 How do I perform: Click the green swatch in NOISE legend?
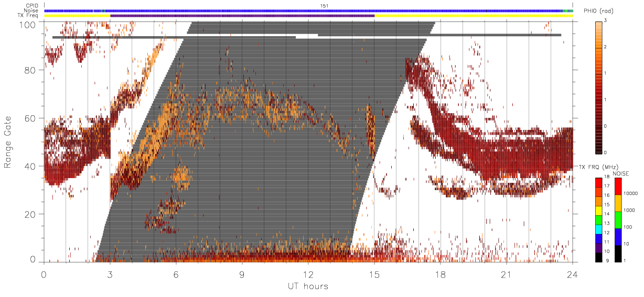618,220
